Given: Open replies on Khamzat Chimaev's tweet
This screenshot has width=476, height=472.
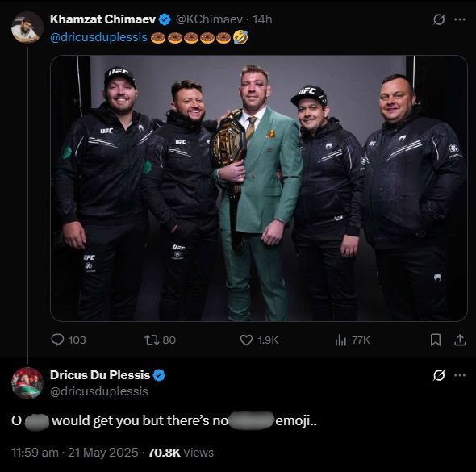Looking at the screenshot, I should 69,340.
